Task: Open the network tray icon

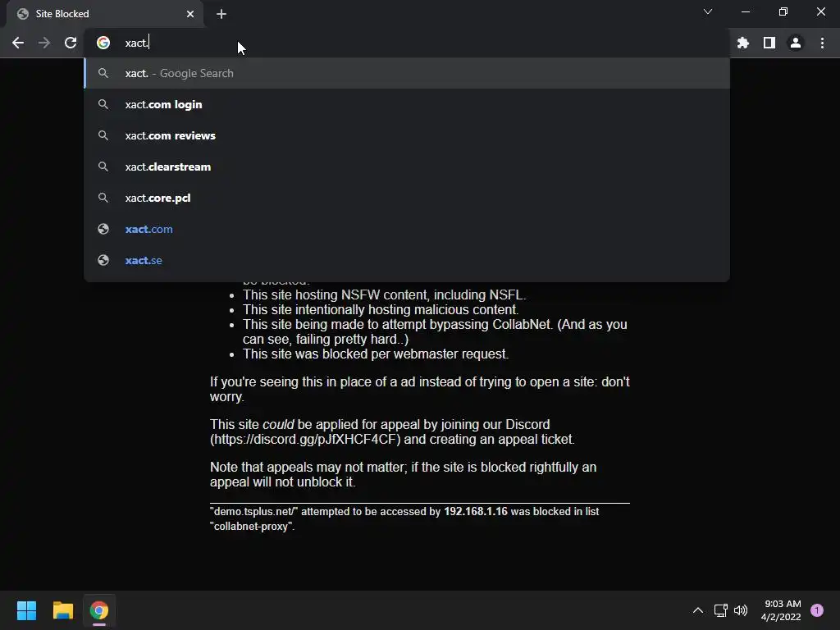Action: coord(720,610)
